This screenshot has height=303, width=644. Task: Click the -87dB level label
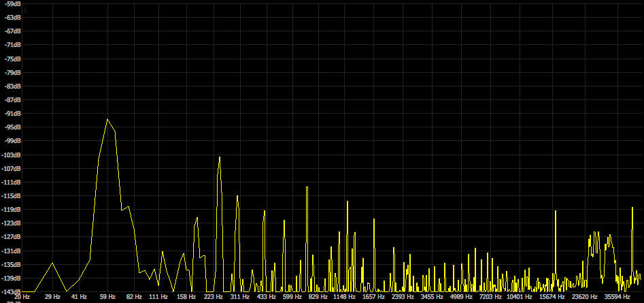[12, 100]
